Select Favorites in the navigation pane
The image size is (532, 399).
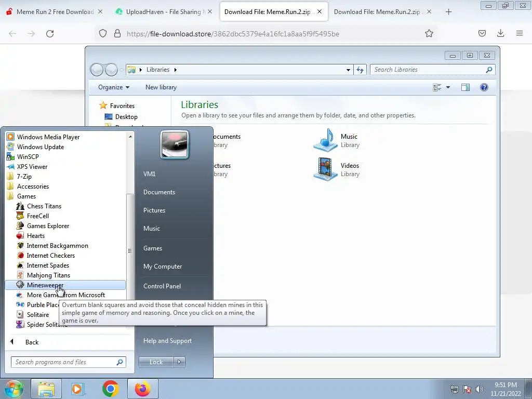[117, 105]
